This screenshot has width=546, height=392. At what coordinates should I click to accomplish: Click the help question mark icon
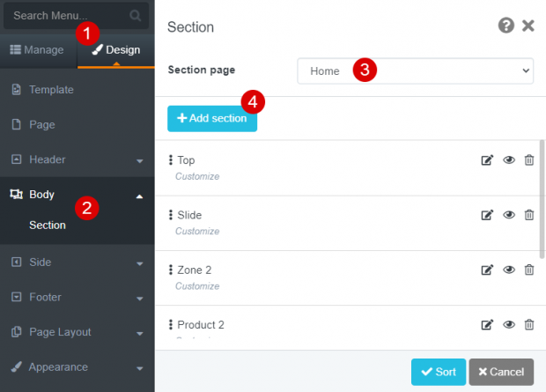[x=506, y=26]
